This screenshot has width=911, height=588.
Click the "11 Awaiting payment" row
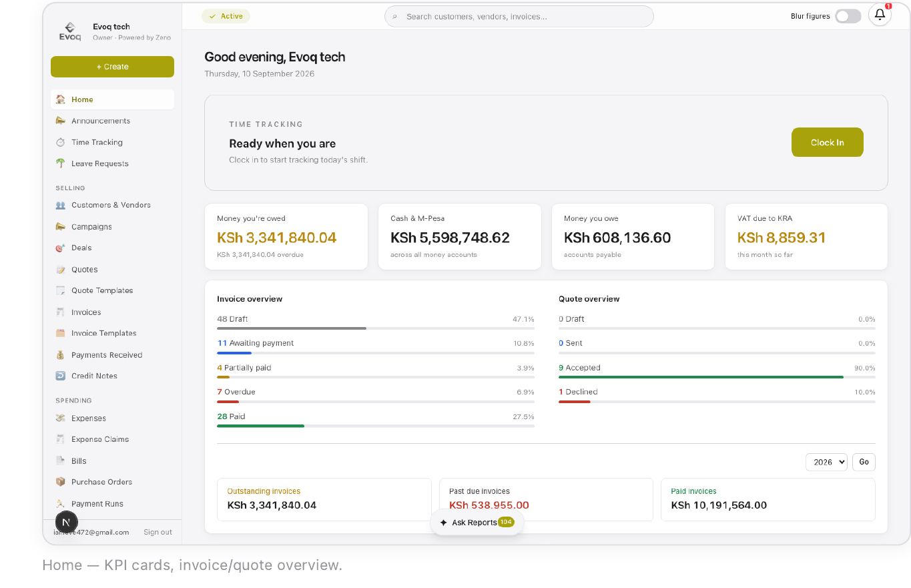376,347
